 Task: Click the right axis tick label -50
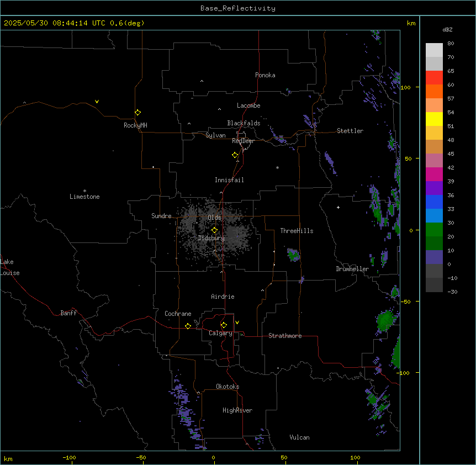point(405,302)
